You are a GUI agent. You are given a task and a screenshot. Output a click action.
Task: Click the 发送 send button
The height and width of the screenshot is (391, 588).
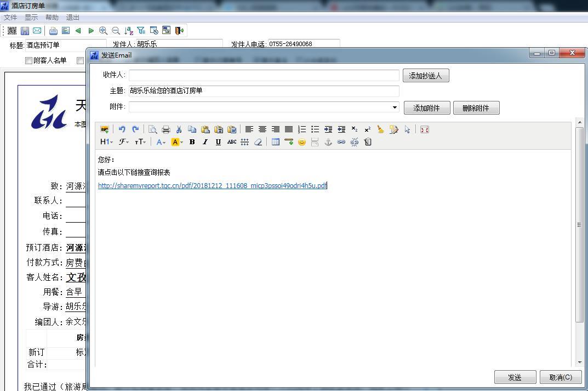515,377
